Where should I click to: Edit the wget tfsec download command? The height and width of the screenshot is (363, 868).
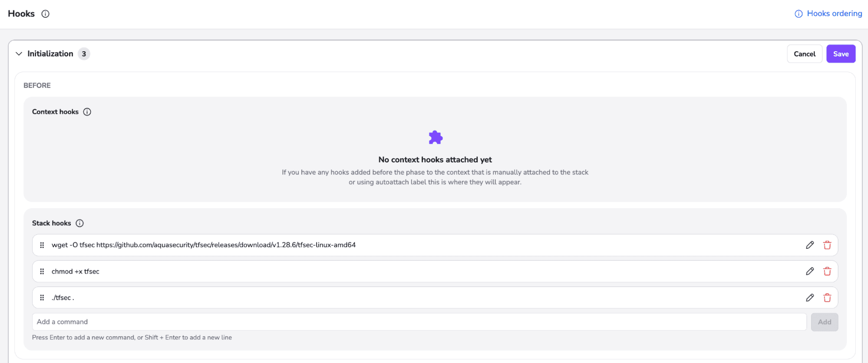809,245
